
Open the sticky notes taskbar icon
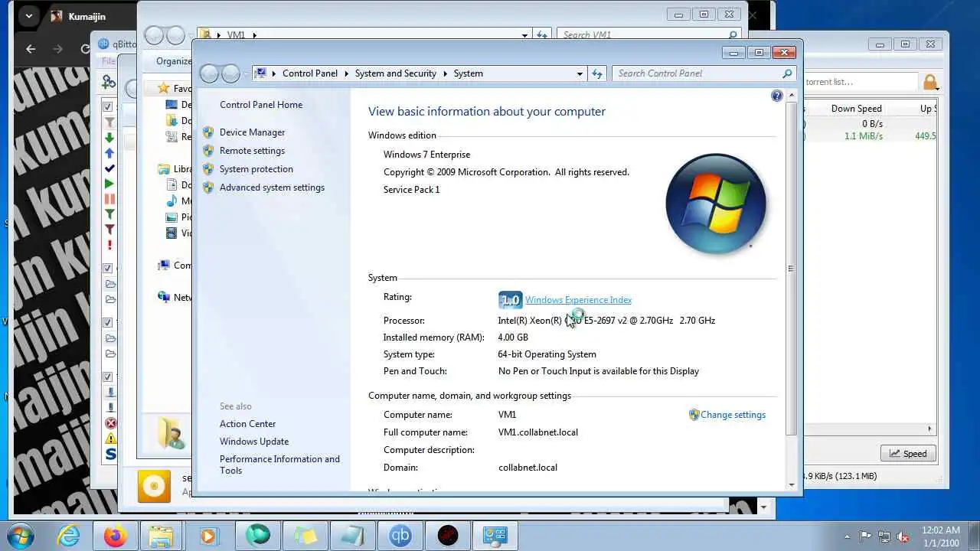(305, 536)
